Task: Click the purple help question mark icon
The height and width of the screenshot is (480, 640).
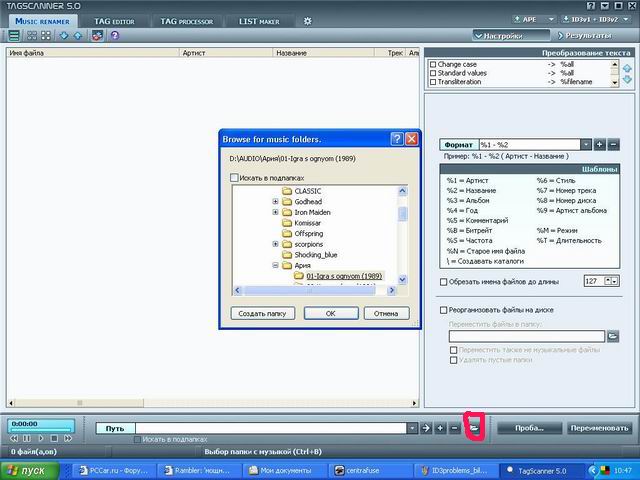Action: [115, 36]
